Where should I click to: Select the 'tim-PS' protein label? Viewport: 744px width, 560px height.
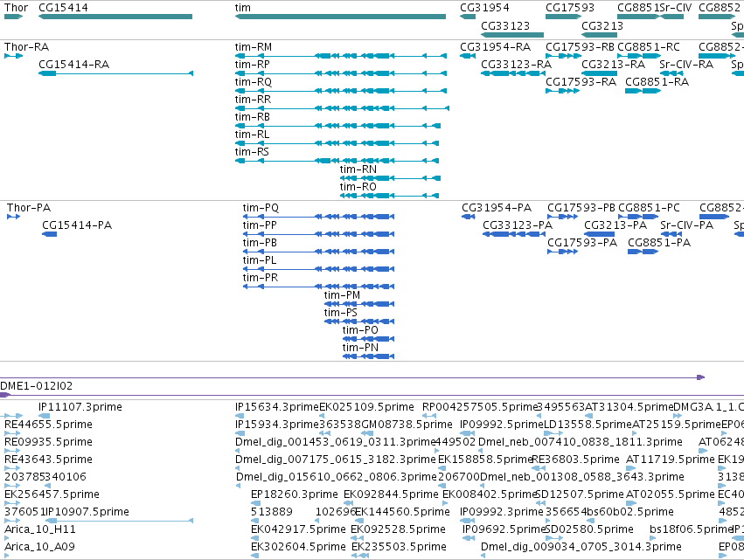(341, 313)
